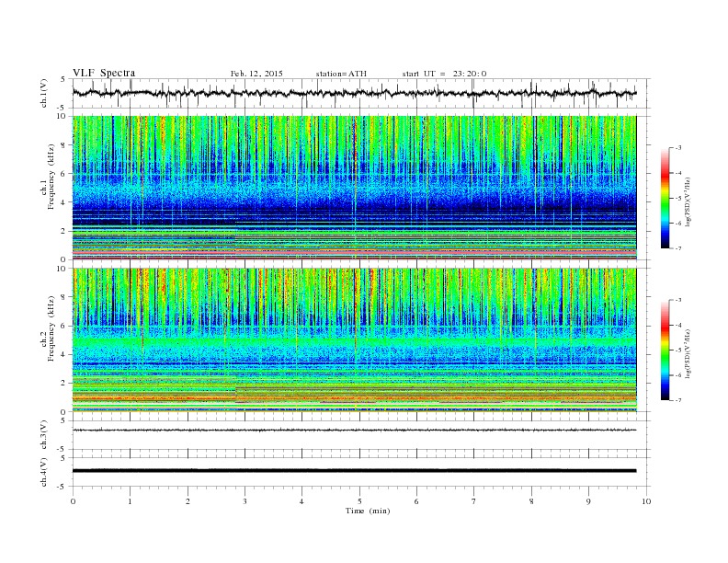Viewport: 728px width, 563px height.
Task: Click the ch.1 PSD color scale bar
Action: click(665, 198)
